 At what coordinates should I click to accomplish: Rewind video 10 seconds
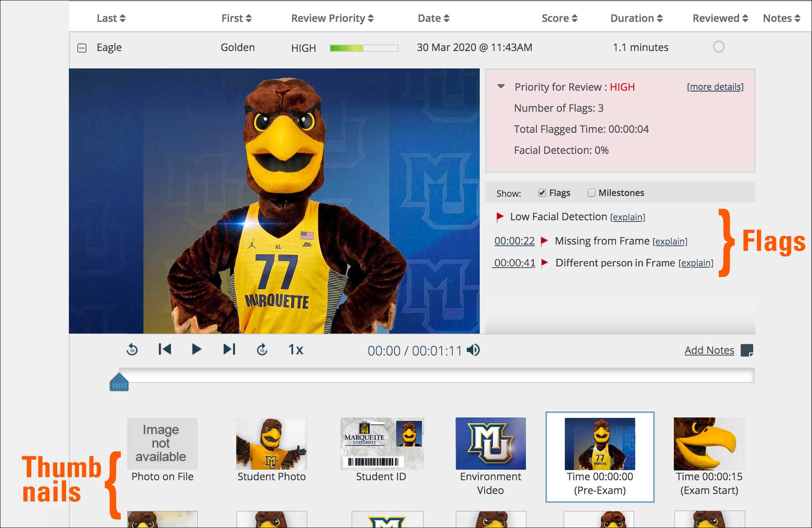(x=132, y=349)
